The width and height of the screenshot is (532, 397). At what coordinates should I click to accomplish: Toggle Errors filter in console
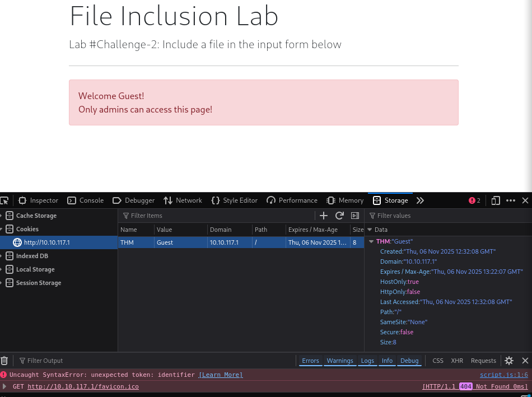tap(310, 361)
